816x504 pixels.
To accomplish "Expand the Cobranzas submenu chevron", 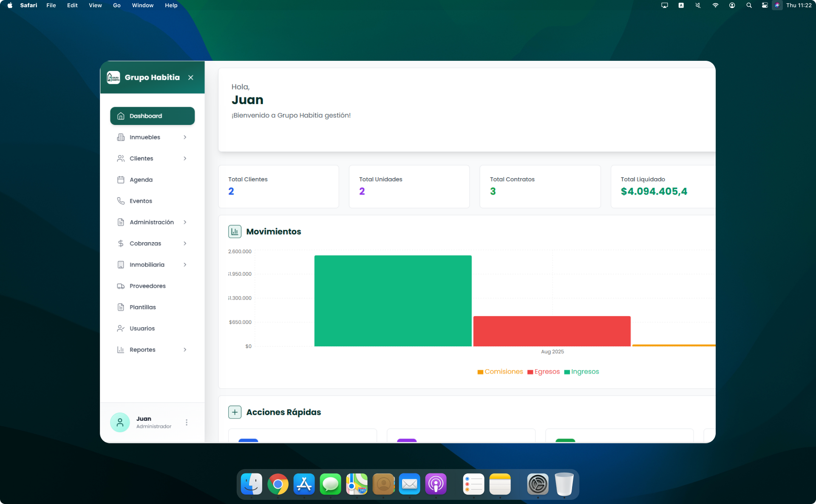I will 185,244.
